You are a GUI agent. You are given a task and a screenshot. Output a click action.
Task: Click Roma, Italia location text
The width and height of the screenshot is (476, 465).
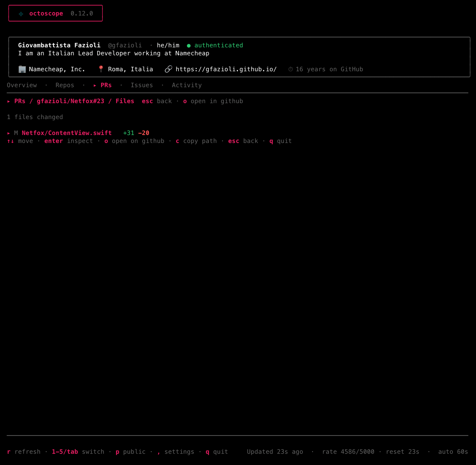[x=130, y=69]
